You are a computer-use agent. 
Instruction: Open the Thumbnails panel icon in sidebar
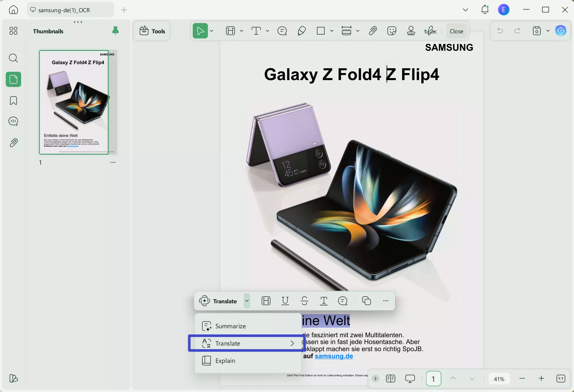click(x=13, y=79)
